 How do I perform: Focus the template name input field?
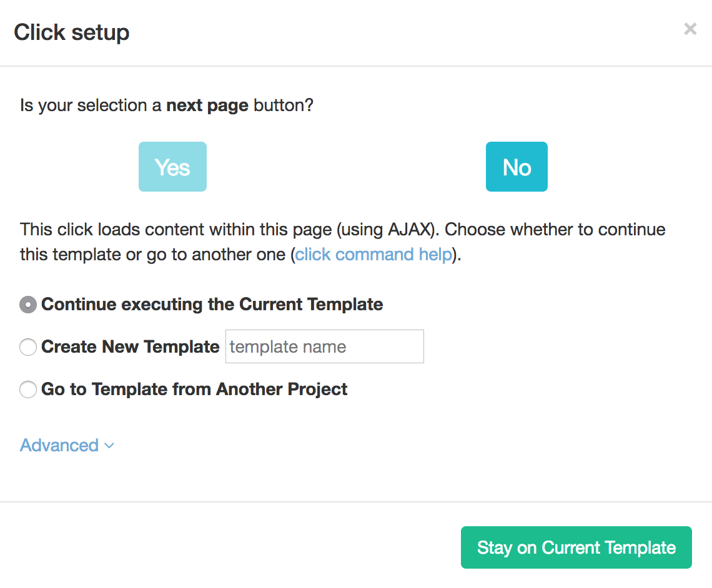tap(325, 346)
